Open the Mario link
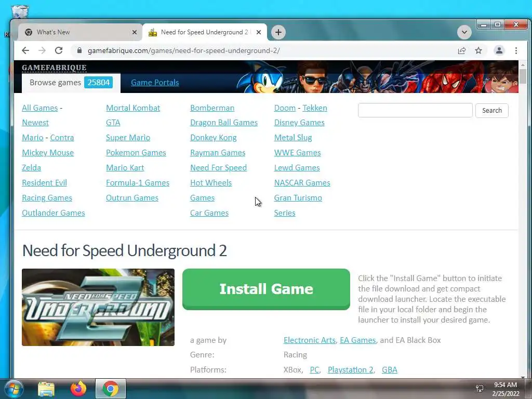This screenshot has width=532, height=399. click(33, 137)
